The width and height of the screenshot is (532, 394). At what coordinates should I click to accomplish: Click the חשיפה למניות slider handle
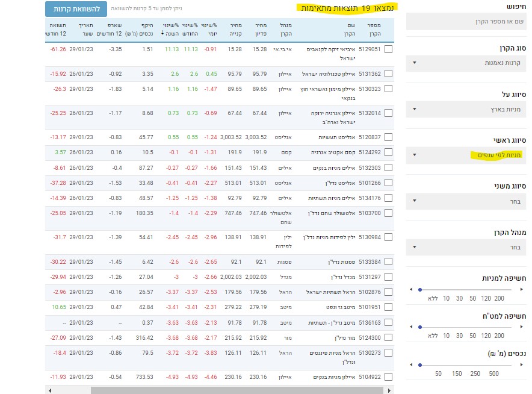420,290
